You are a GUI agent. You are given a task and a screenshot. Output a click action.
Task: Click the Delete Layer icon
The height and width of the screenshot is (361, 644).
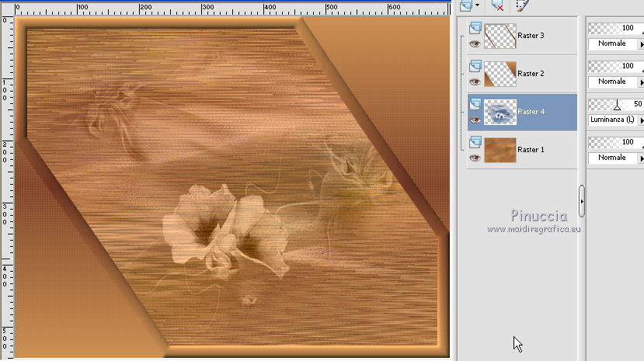[500, 5]
